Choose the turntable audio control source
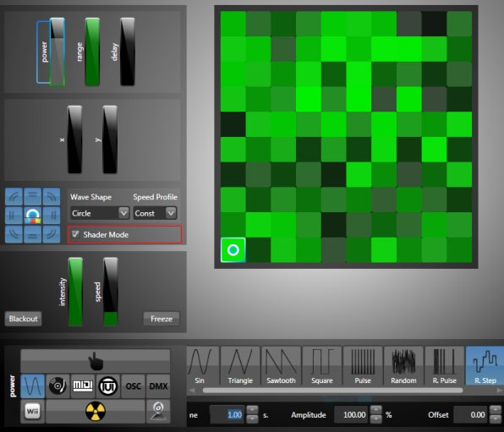The height and width of the screenshot is (432, 504). [58, 386]
